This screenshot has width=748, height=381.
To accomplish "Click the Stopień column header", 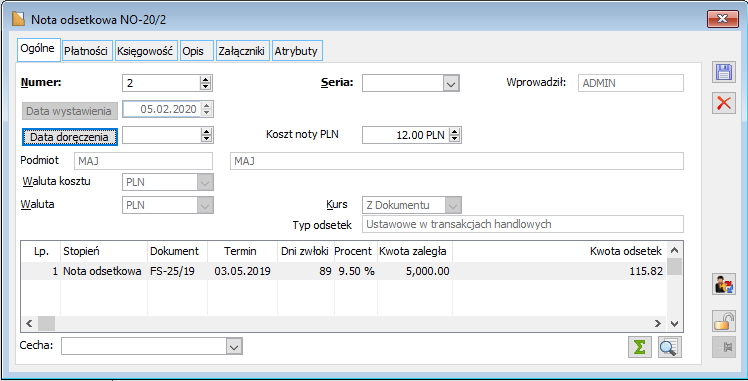I will (x=104, y=251).
